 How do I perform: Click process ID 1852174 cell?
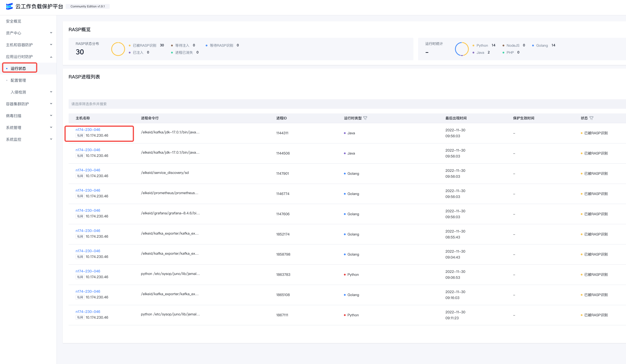283,234
